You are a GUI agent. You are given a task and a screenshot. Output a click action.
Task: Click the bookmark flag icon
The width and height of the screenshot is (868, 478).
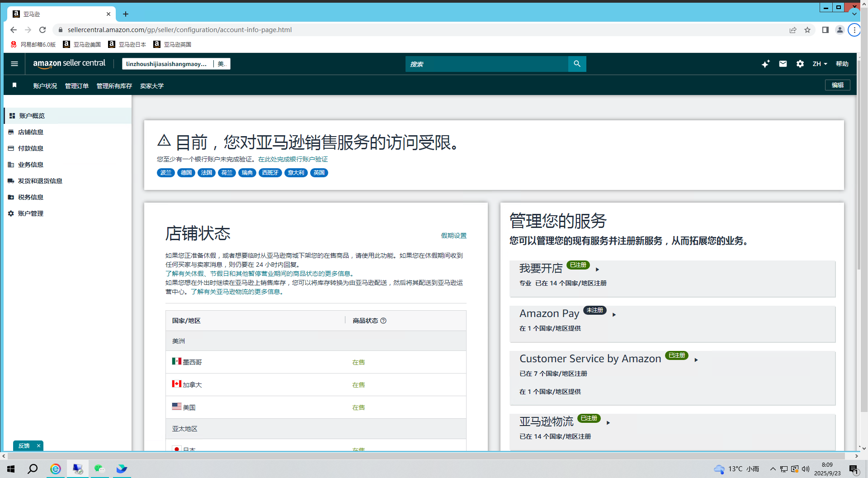(14, 85)
